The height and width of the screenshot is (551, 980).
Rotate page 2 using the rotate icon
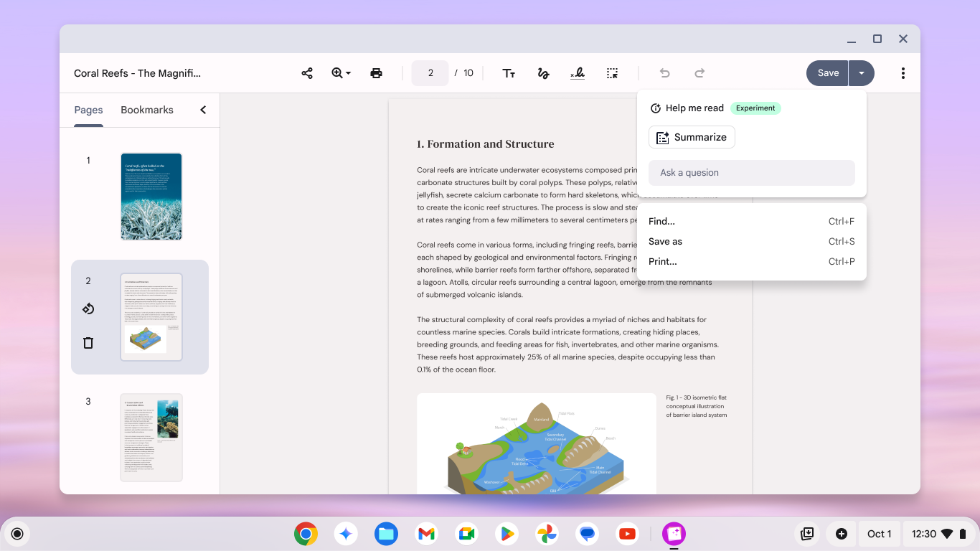[x=88, y=309]
